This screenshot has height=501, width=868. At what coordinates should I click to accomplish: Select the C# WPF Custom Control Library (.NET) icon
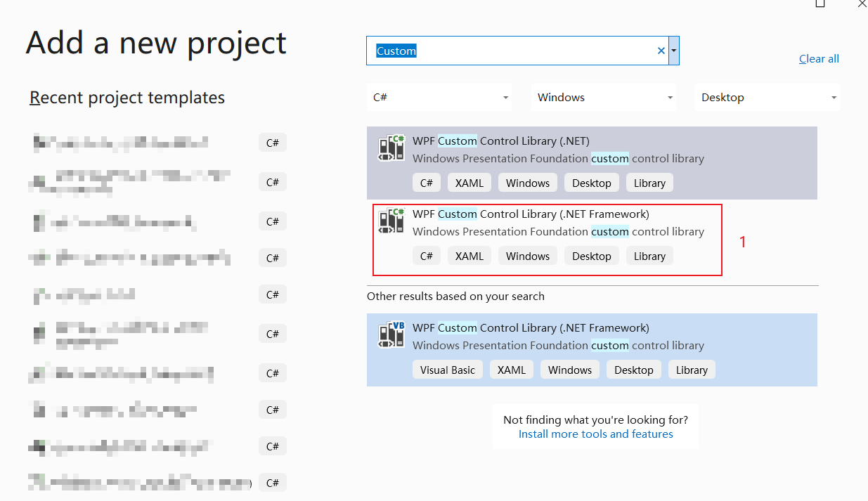391,148
